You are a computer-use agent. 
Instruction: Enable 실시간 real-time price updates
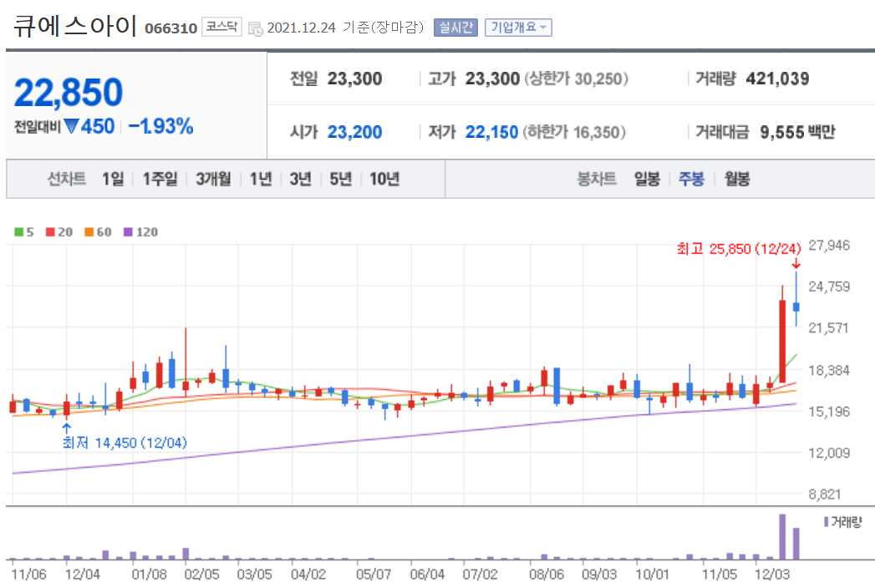coord(456,26)
